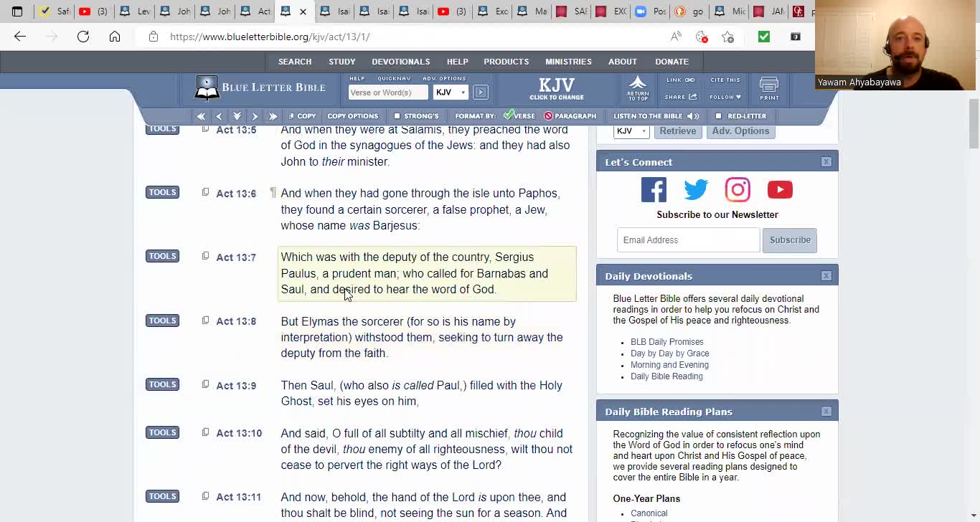Open the KJV dropdown next to Retrieve
The width and height of the screenshot is (980, 522).
tap(631, 130)
